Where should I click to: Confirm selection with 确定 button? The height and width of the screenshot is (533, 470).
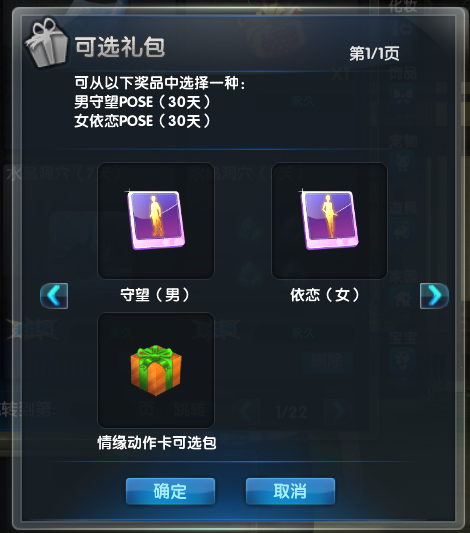pos(170,491)
